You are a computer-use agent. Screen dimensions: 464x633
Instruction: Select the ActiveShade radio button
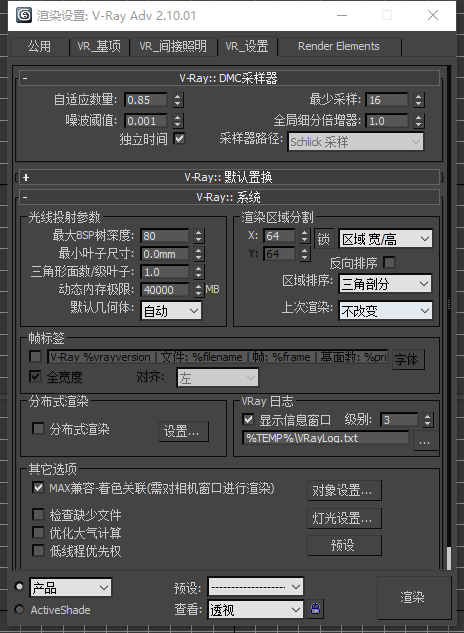tap(19, 609)
